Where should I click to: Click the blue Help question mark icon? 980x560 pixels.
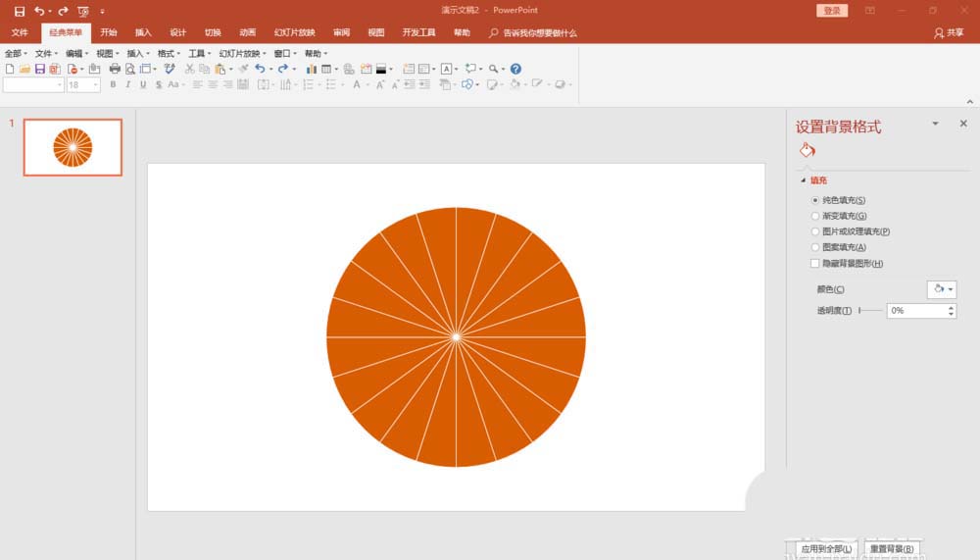515,70
